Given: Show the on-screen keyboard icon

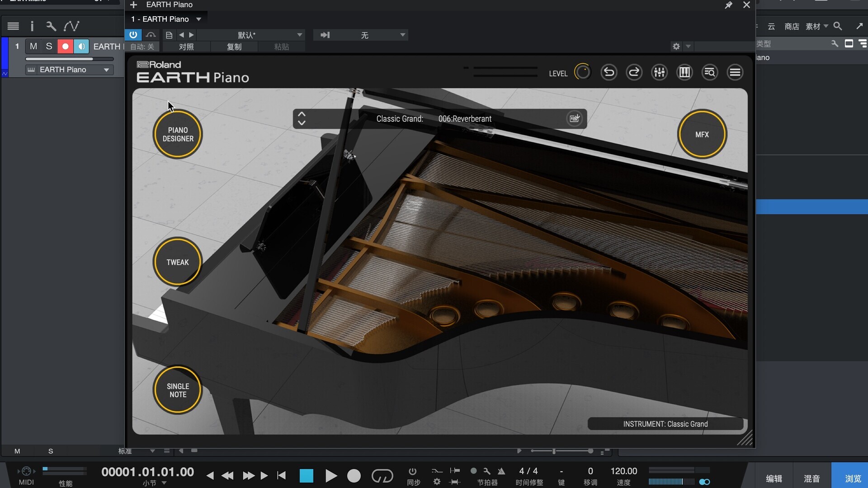Looking at the screenshot, I should tap(684, 72).
